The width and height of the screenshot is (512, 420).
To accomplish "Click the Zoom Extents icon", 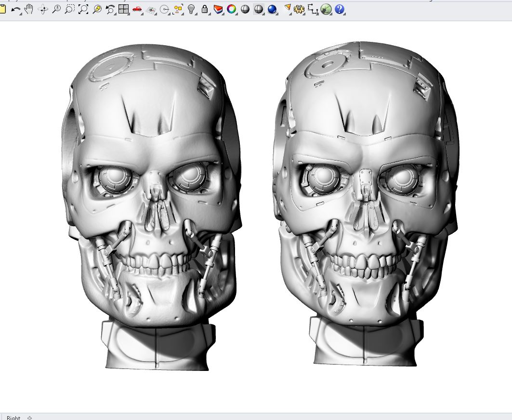I will click(83, 9).
